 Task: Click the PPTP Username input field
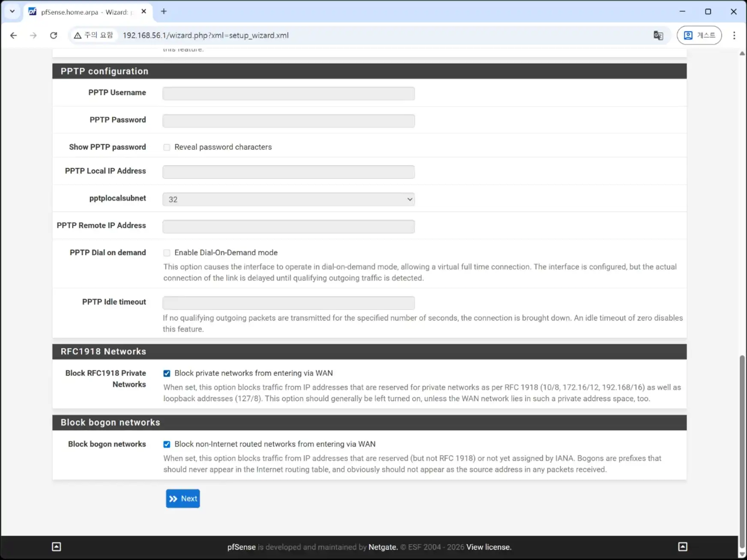click(x=288, y=94)
